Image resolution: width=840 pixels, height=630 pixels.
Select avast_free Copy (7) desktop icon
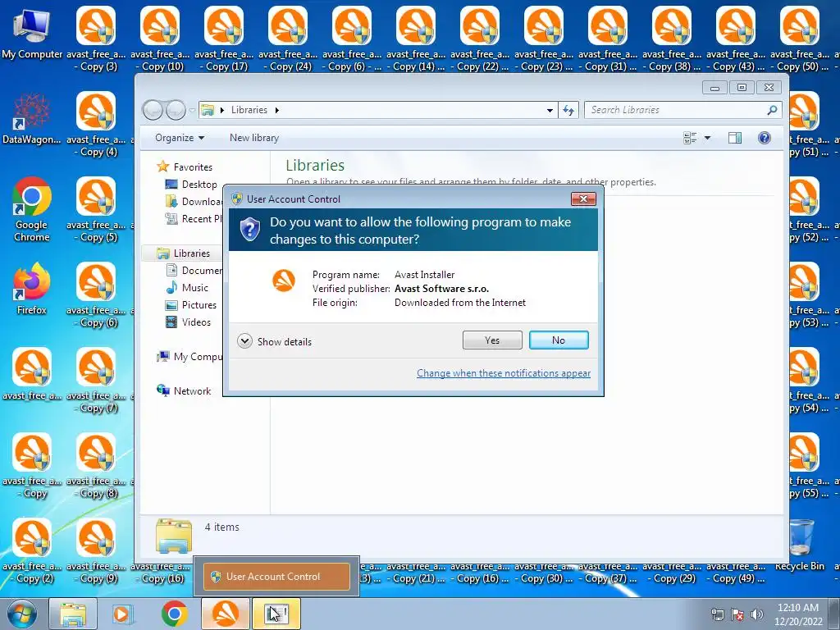pyautogui.click(x=96, y=380)
